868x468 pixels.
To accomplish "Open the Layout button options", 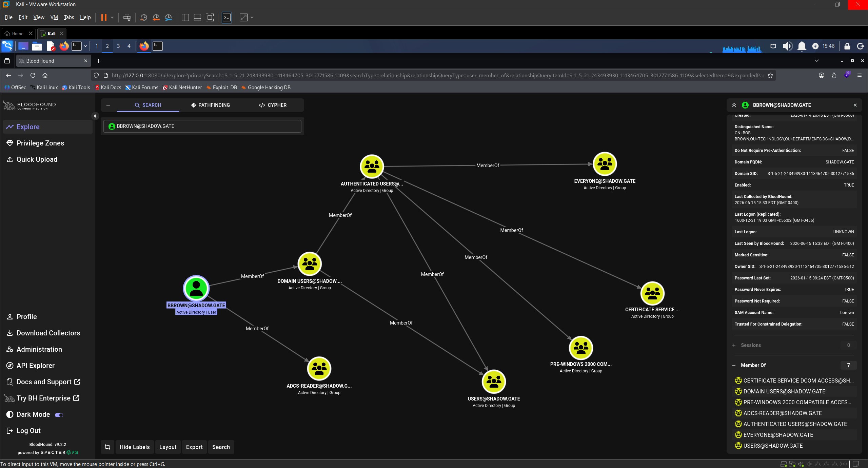I will click(168, 447).
